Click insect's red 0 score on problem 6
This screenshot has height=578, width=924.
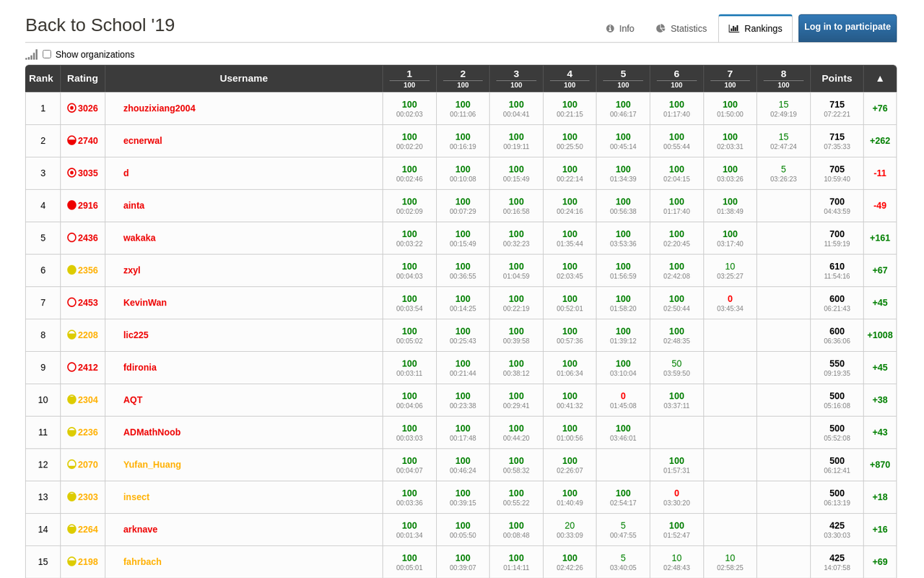point(676,493)
